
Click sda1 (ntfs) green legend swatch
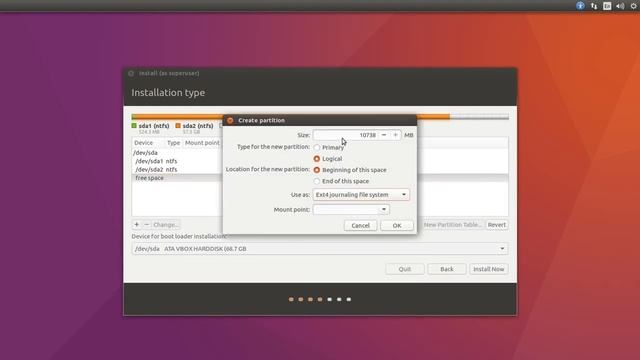click(134, 126)
